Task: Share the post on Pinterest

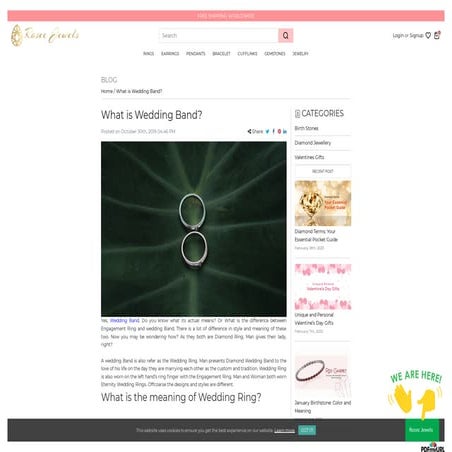Action: point(279,131)
